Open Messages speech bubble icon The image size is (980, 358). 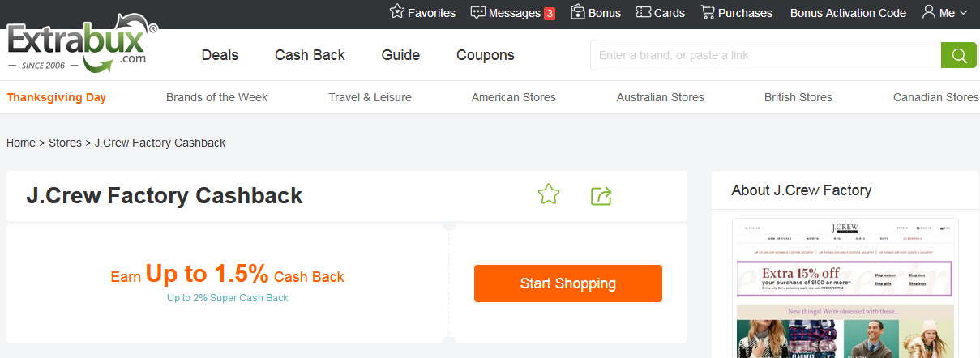click(478, 12)
